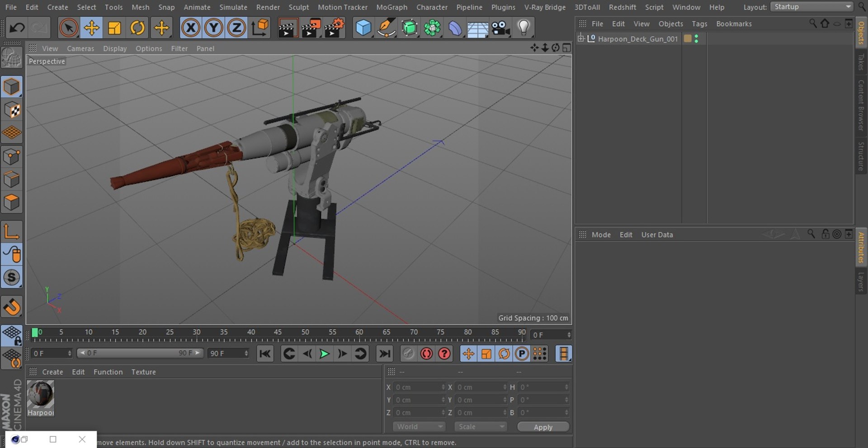This screenshot has height=448, width=868.
Task: Select the Scale tool in top toolbar
Action: pyautogui.click(x=114, y=28)
